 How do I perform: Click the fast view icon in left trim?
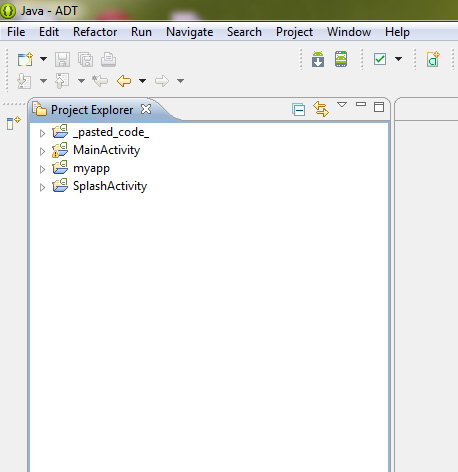click(x=13, y=123)
